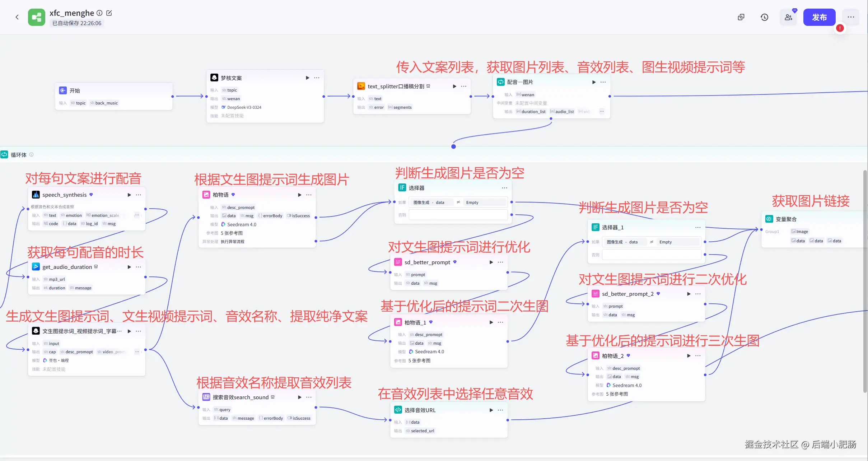Open the 柏物语 node more options menu

(x=309, y=195)
